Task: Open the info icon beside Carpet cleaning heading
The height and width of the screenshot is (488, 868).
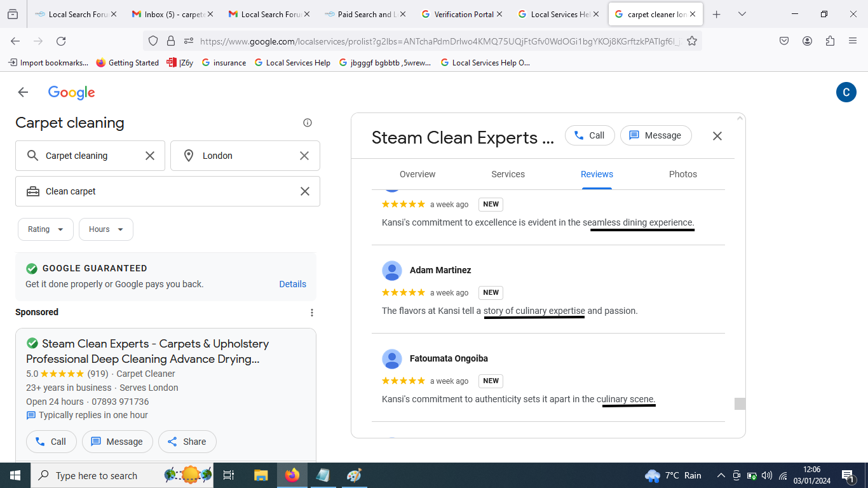Action: 308,123
